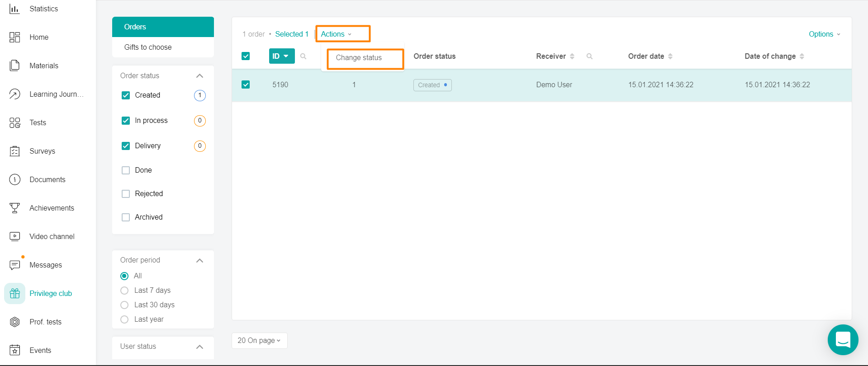The width and height of the screenshot is (868, 366).
Task: Click receiver name Demo User
Action: pyautogui.click(x=554, y=84)
